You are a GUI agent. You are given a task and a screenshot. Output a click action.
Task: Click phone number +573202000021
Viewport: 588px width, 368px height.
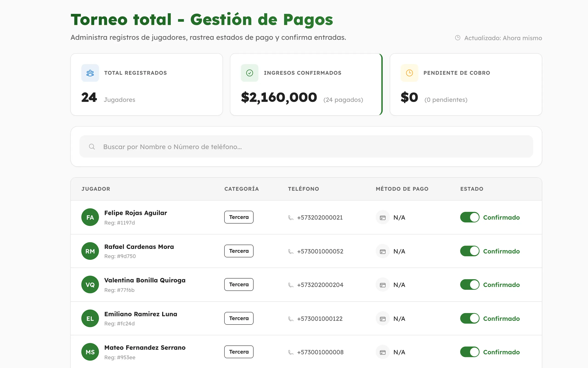click(320, 218)
